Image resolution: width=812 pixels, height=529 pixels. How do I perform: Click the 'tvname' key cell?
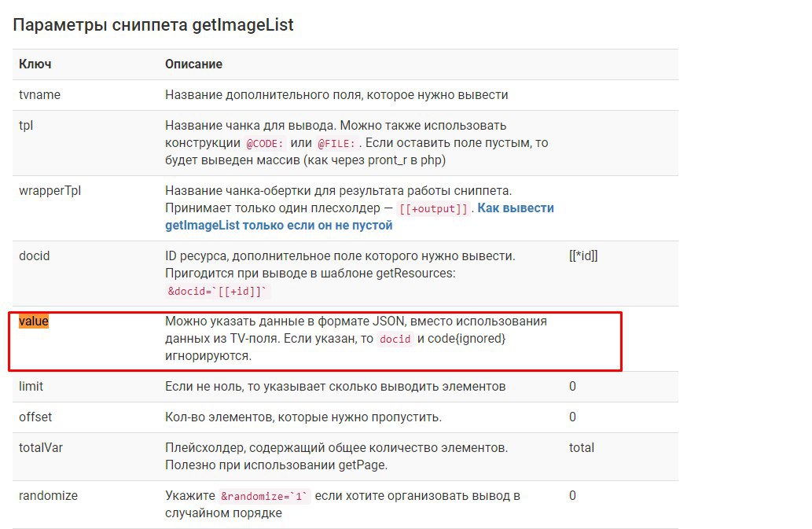coord(39,95)
